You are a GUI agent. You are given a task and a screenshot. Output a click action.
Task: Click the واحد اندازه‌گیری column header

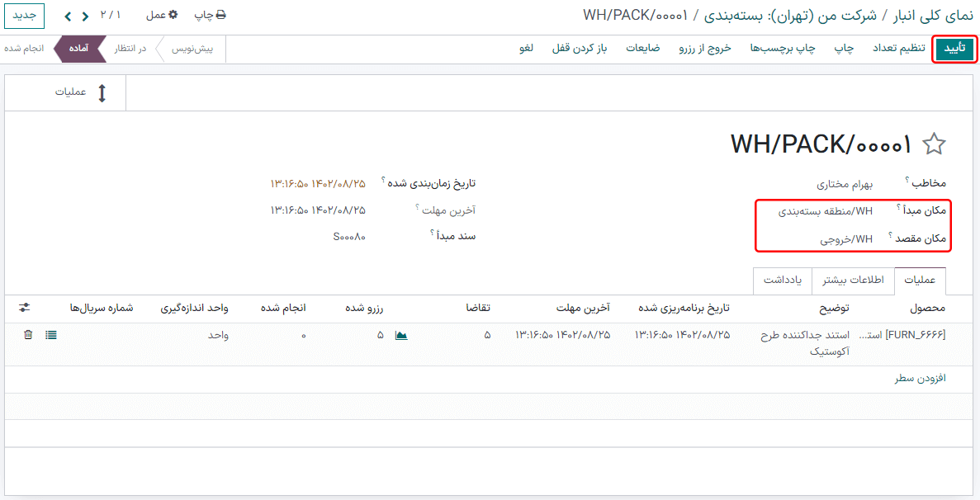[194, 308]
